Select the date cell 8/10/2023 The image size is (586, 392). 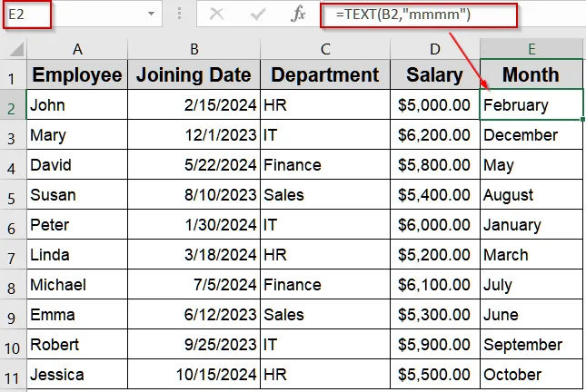point(194,194)
